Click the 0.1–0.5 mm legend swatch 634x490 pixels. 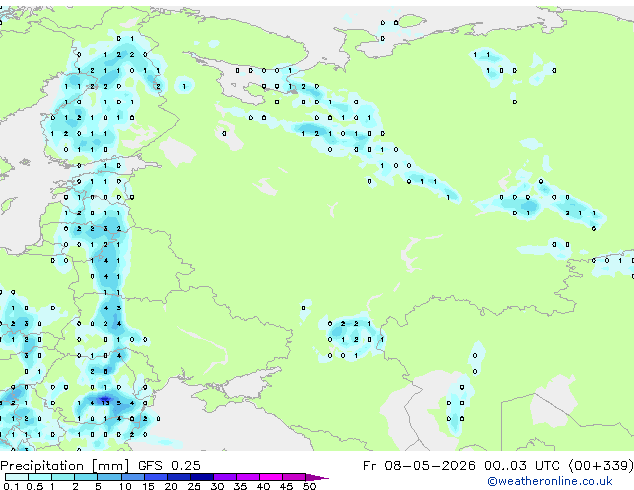[17, 477]
